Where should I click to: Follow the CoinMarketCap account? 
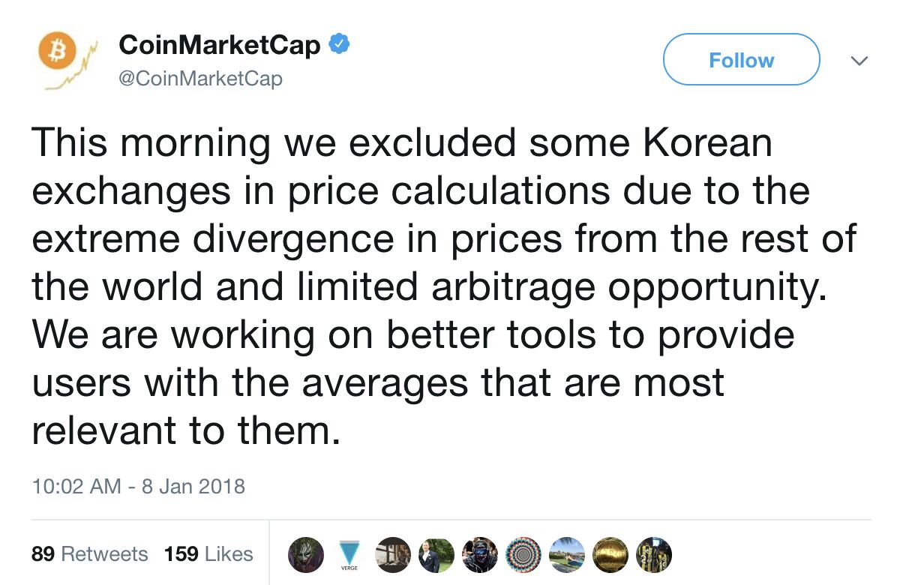click(x=741, y=59)
